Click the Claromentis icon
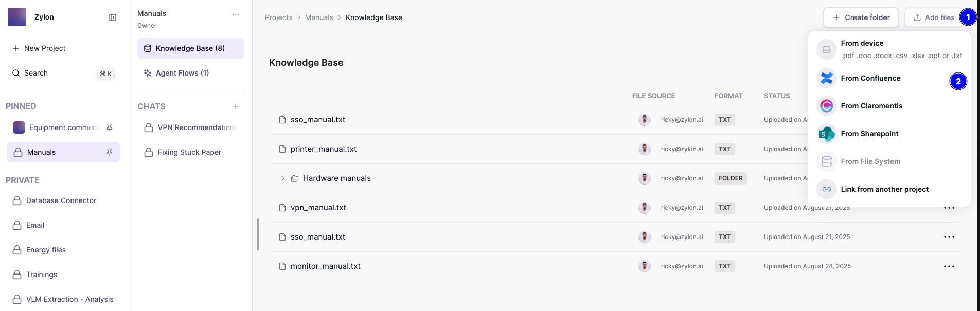This screenshot has width=980, height=311. coord(827,106)
